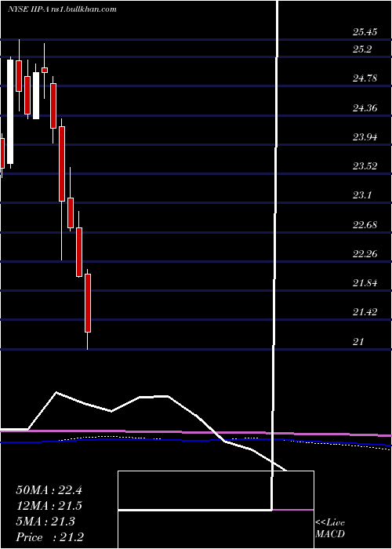Click the 23.1 price axis label
Screen dimensions: 392x549
pos(362,195)
